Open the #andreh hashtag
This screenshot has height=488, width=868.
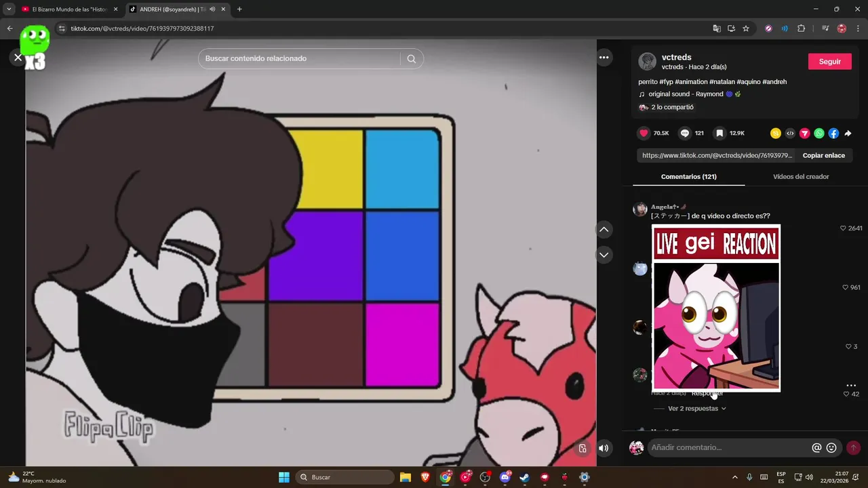click(x=774, y=82)
